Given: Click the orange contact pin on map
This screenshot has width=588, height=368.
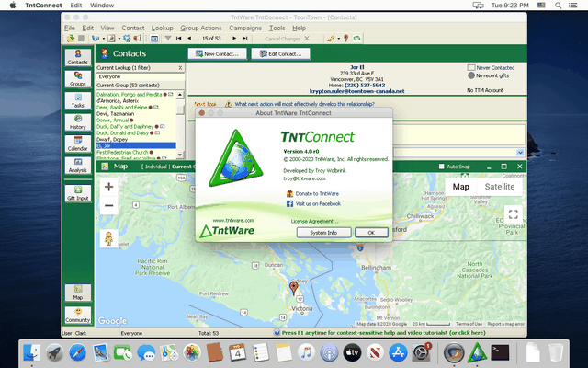Looking at the screenshot, I should [294, 288].
